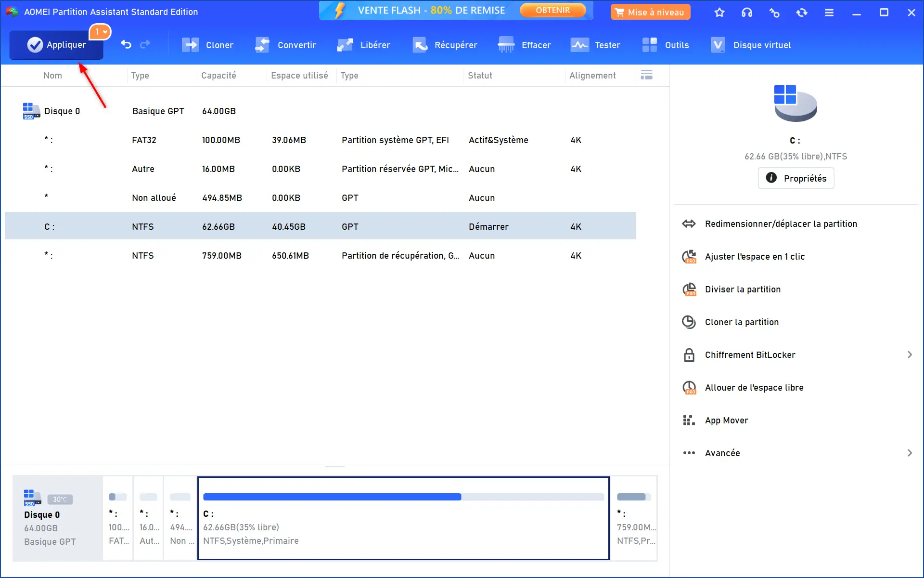Select Disque 0 in the disk map
This screenshot has height=578, width=924.
[58, 518]
